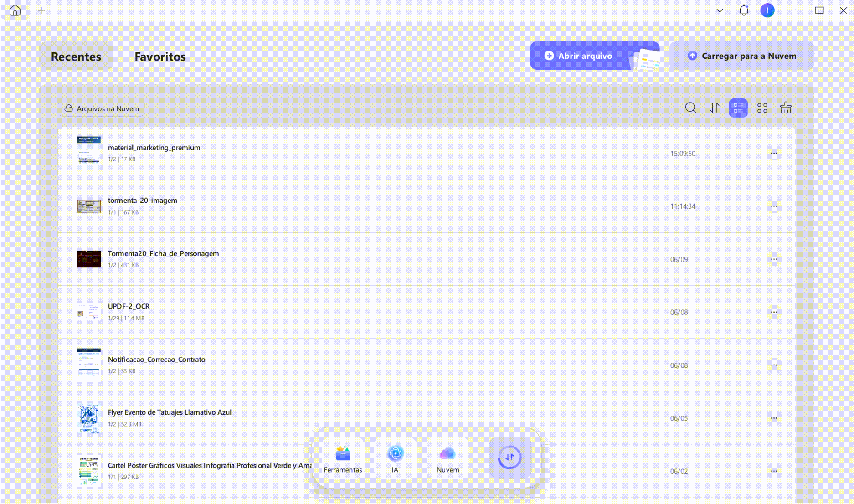Viewport: 854px width, 504px height.
Task: Switch to the Favoritos tab
Action: 160,56
